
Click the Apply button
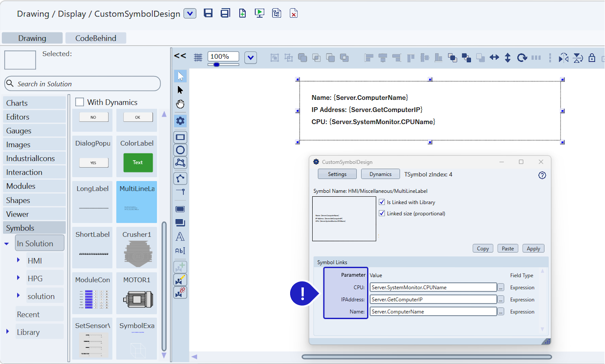pyautogui.click(x=533, y=249)
